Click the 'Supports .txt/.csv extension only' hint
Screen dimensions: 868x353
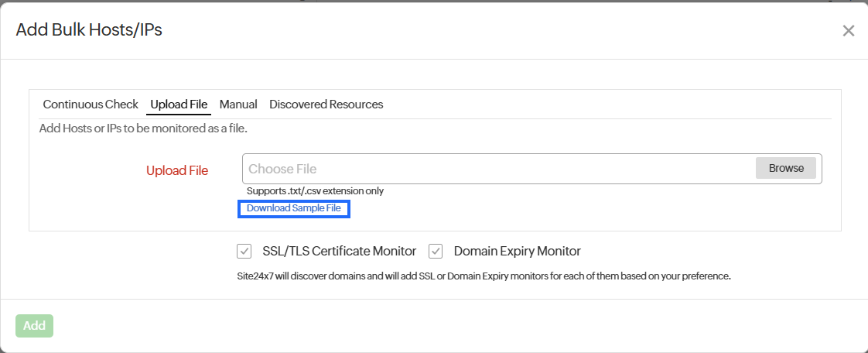[x=315, y=191]
